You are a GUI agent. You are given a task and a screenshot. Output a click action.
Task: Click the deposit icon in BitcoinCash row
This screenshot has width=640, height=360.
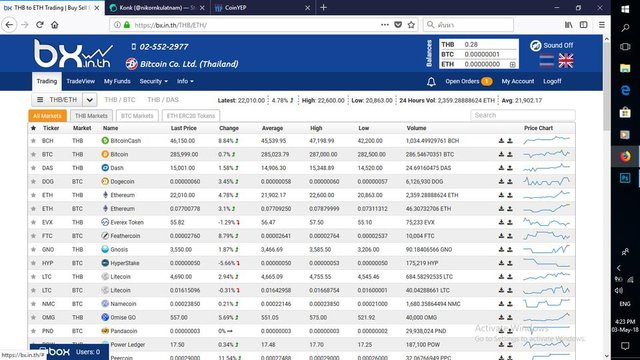click(501, 141)
